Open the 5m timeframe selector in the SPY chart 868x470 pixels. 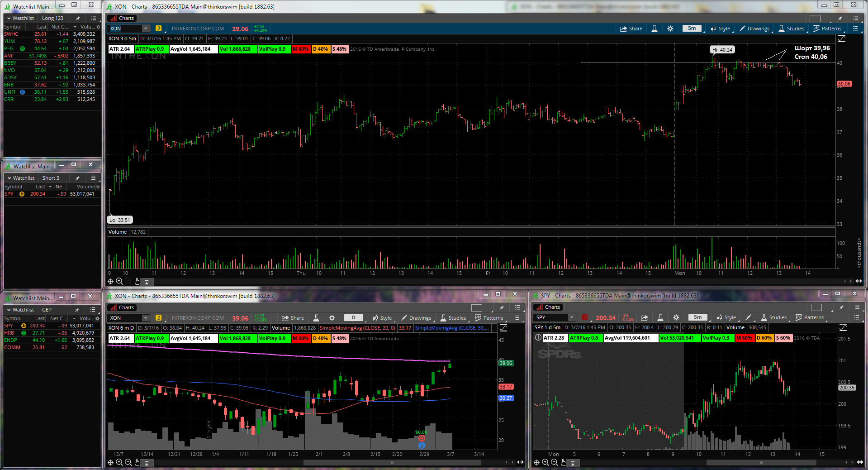click(697, 317)
